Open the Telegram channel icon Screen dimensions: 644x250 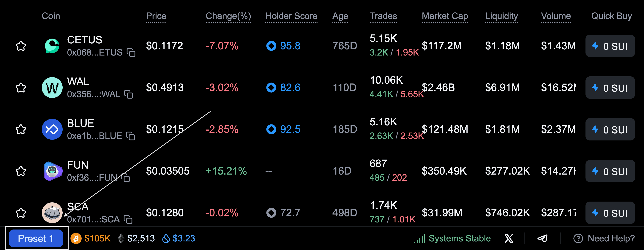coord(542,238)
